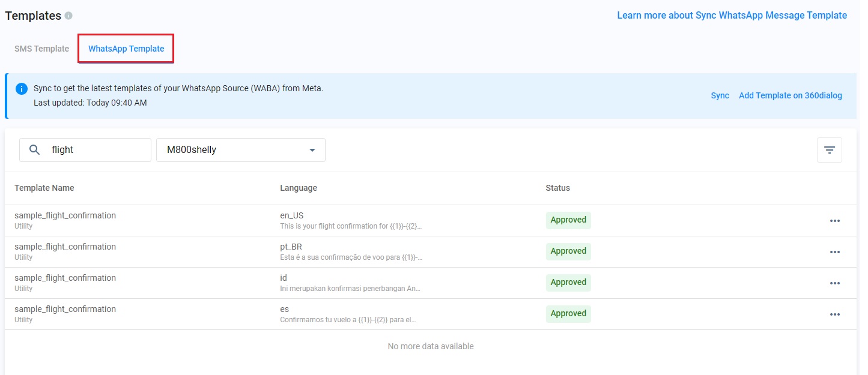Viewport: 868px width, 375px height.
Task: Open more options for pt_BR template
Action: pos(834,252)
